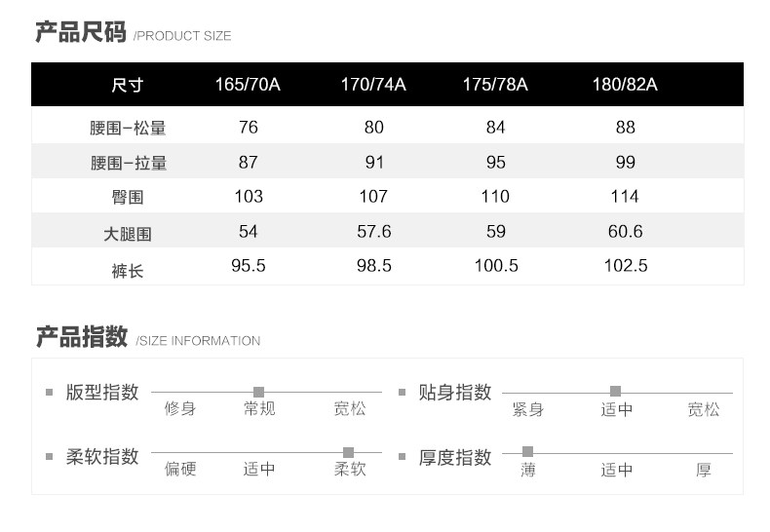
Task: Choose the 薄 thickness label
Action: point(527,471)
